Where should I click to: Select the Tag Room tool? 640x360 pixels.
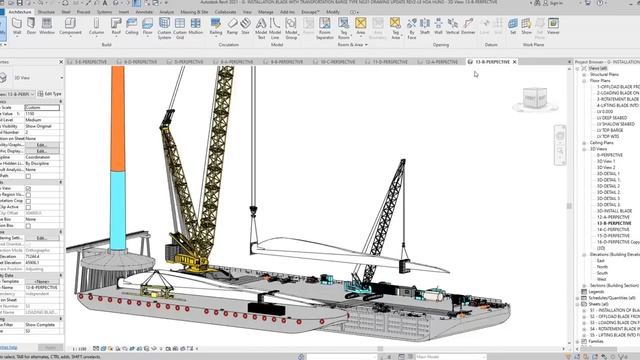[x=344, y=29]
